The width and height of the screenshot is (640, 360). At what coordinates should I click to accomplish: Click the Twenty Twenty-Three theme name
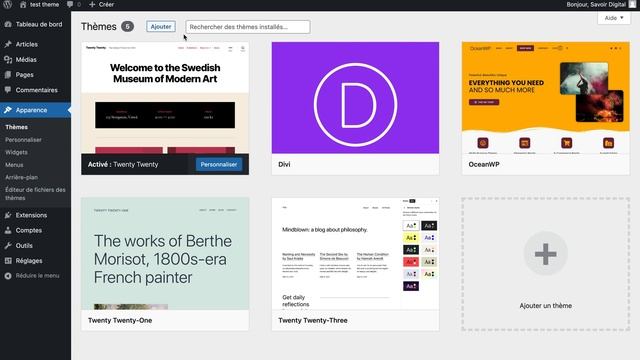pyautogui.click(x=313, y=320)
